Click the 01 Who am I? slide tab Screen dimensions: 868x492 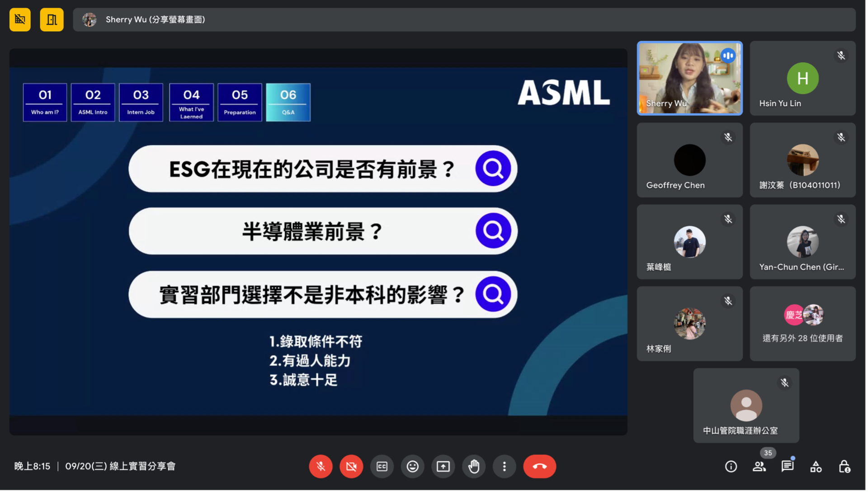45,103
